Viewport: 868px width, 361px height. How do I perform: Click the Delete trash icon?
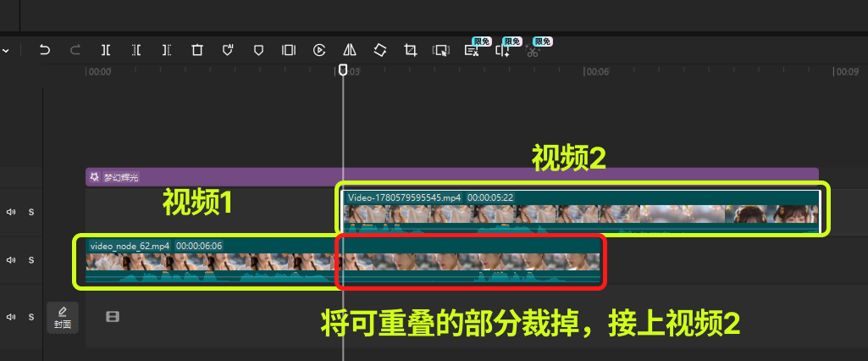(x=197, y=50)
